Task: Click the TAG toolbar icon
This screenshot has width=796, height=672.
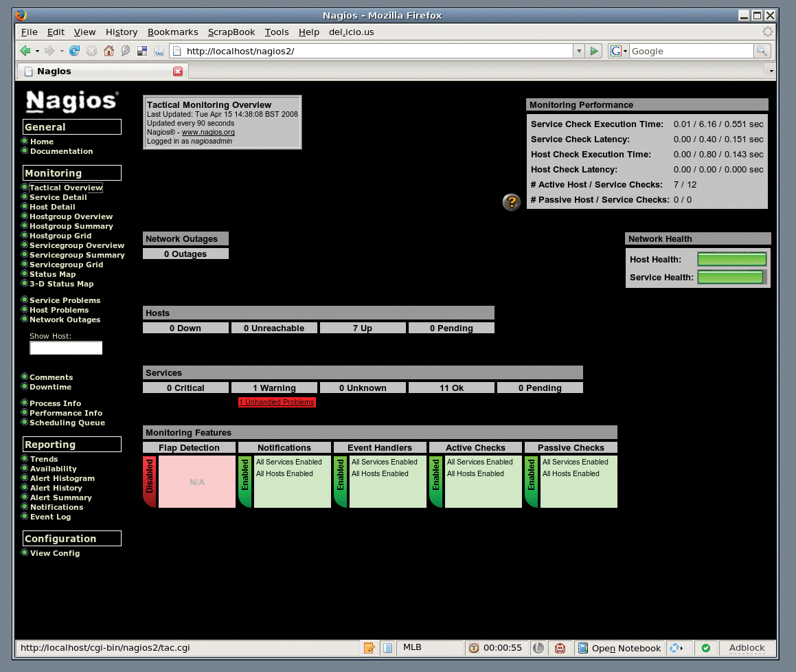Action: [x=159, y=52]
